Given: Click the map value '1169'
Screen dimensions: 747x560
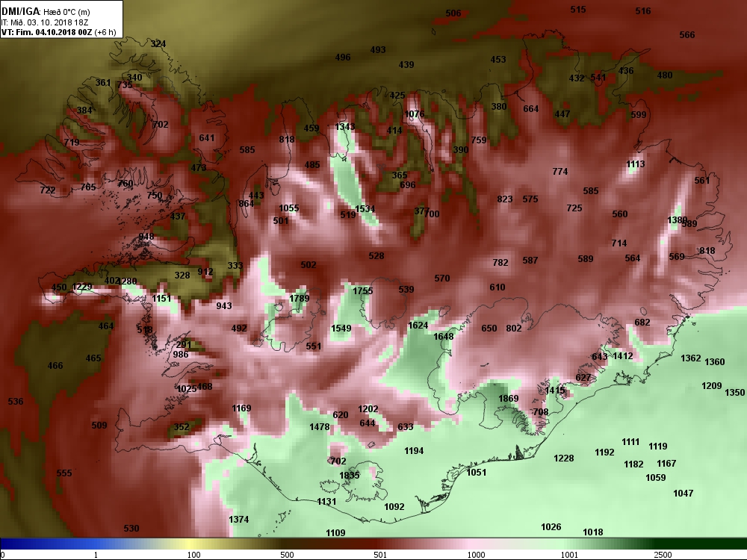Looking at the screenshot, I should 241,408.
